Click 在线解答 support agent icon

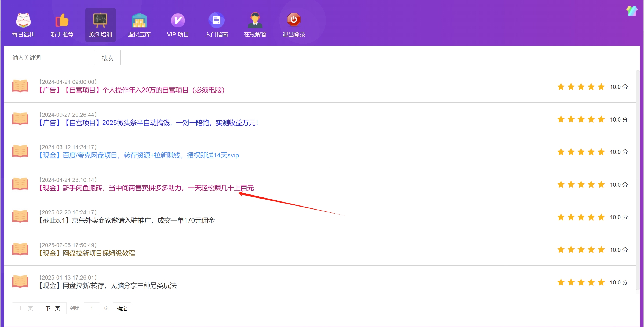255,20
